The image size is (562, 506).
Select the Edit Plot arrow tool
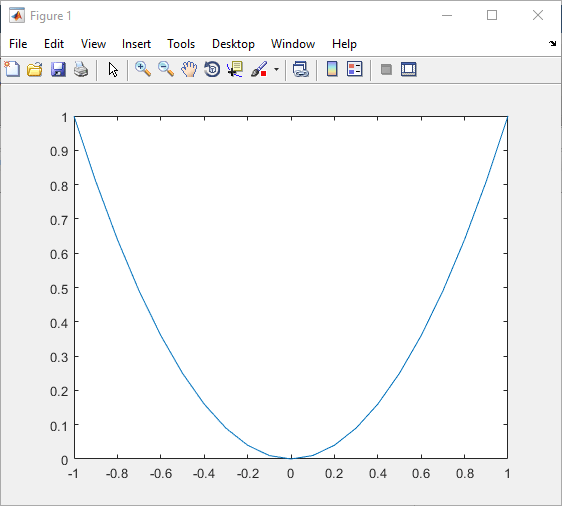click(x=113, y=70)
